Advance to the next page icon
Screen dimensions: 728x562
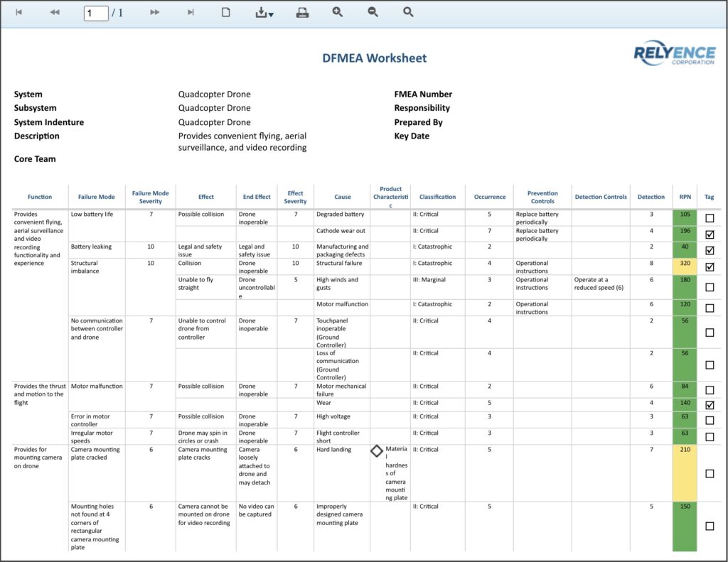(x=156, y=12)
